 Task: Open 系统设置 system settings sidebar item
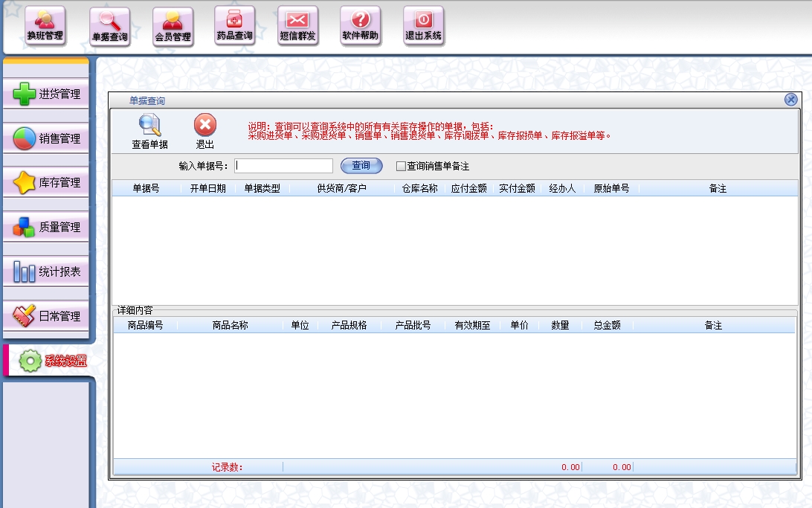click(x=51, y=362)
